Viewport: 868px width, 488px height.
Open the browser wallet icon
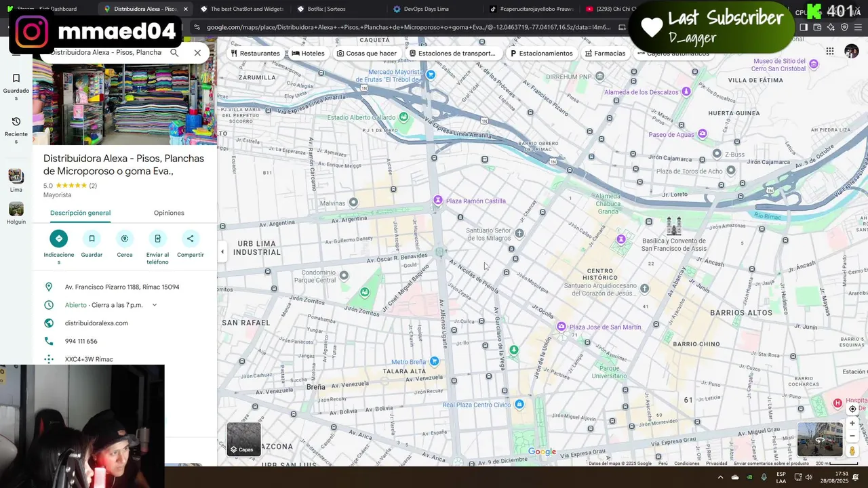817,27
